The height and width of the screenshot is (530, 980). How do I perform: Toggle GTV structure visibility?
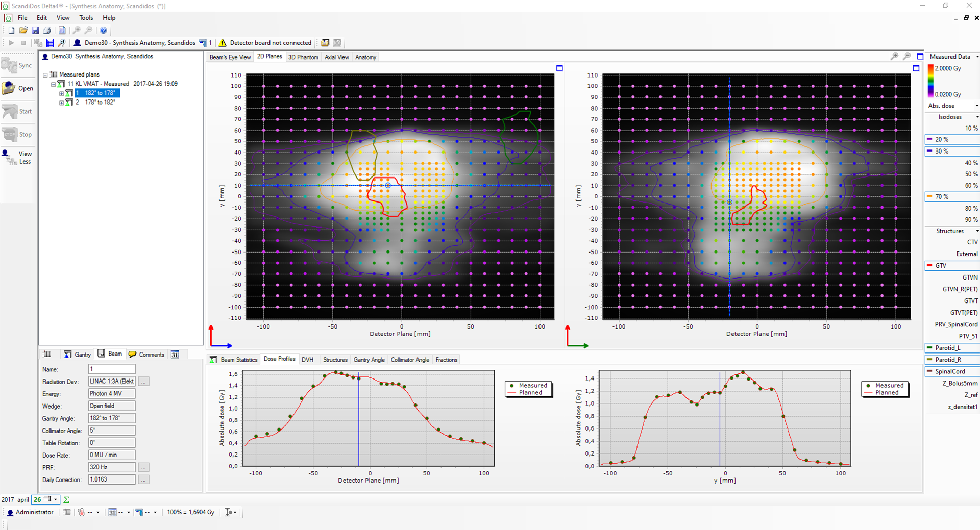click(x=951, y=266)
